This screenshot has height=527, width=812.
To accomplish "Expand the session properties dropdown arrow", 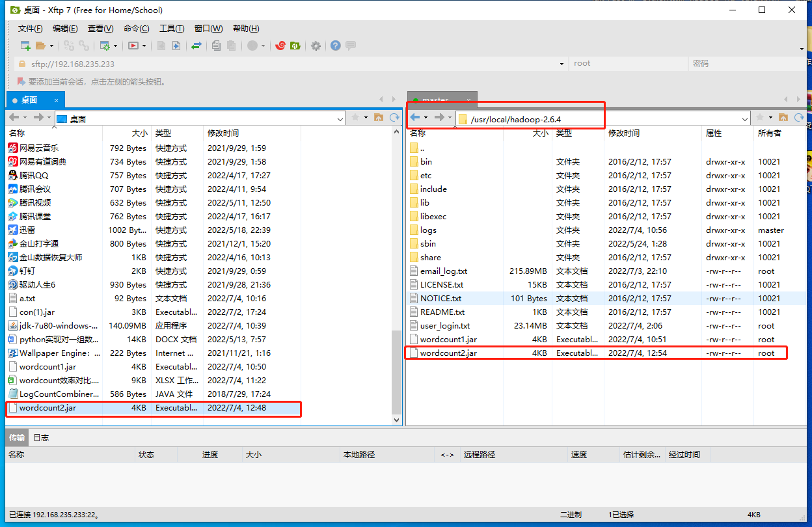I will [x=116, y=46].
